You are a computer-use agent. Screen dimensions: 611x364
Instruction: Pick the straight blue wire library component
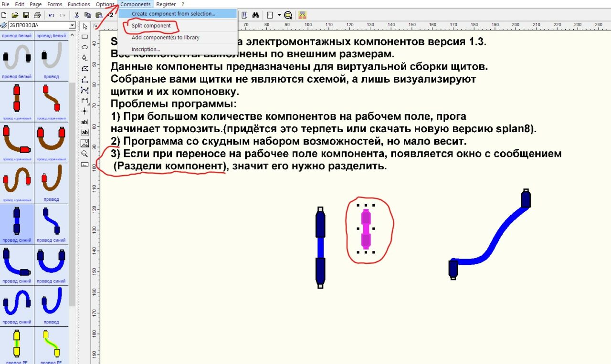pyautogui.click(x=17, y=224)
